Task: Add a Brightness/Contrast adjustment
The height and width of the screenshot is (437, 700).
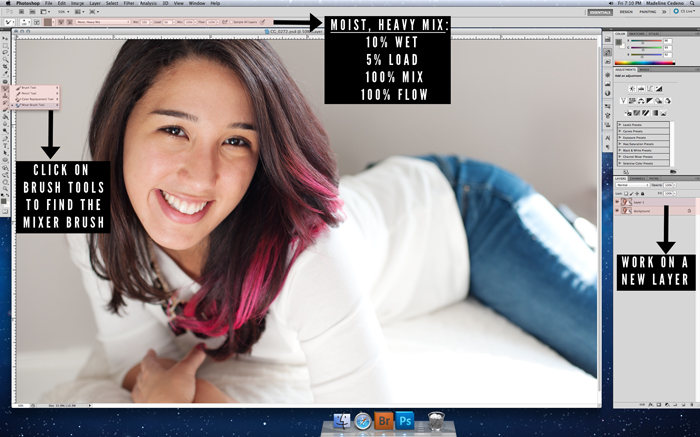Action: click(x=632, y=89)
